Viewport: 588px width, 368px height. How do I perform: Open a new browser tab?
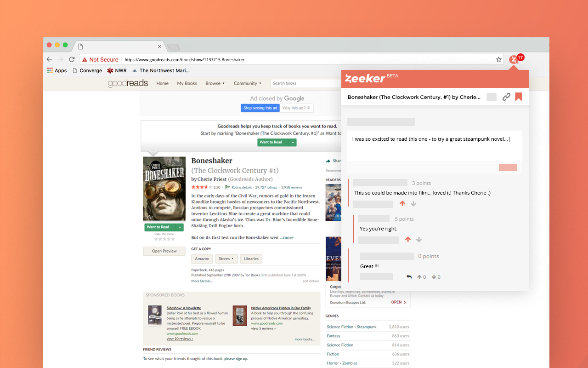click(x=173, y=46)
